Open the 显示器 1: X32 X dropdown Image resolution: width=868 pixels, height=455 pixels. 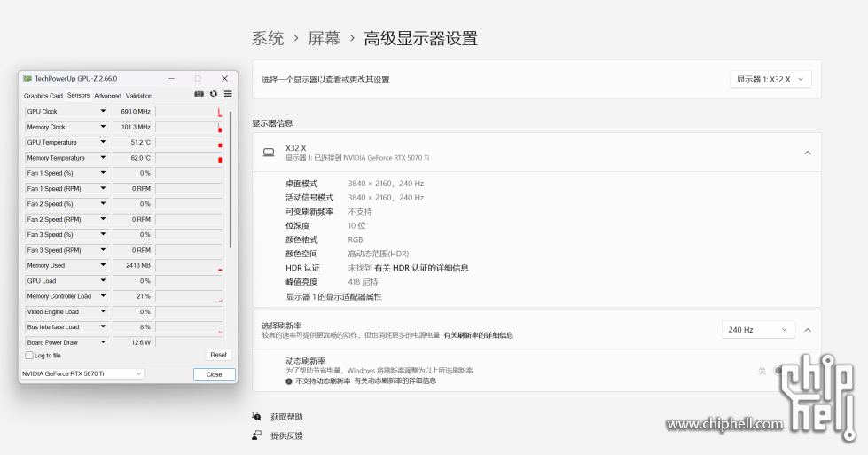(x=770, y=79)
